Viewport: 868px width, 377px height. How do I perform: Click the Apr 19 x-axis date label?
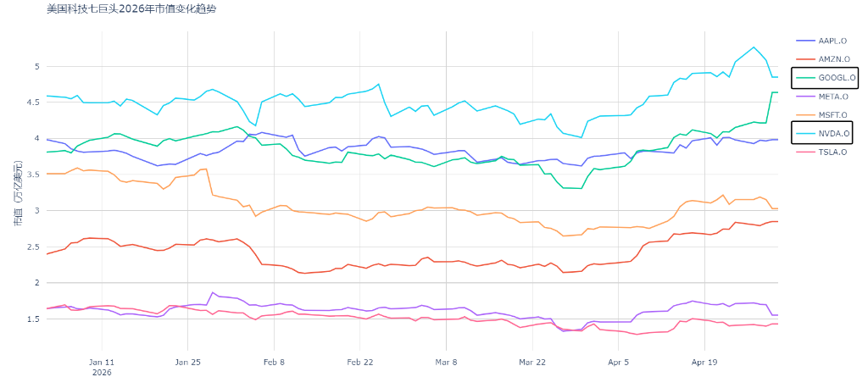(x=704, y=363)
